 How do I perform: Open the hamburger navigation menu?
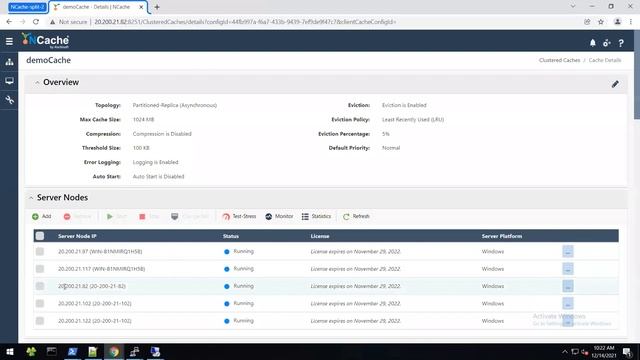coord(9,41)
